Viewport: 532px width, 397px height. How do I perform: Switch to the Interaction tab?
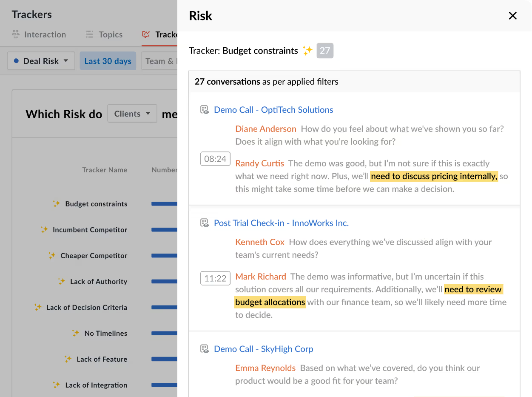39,34
